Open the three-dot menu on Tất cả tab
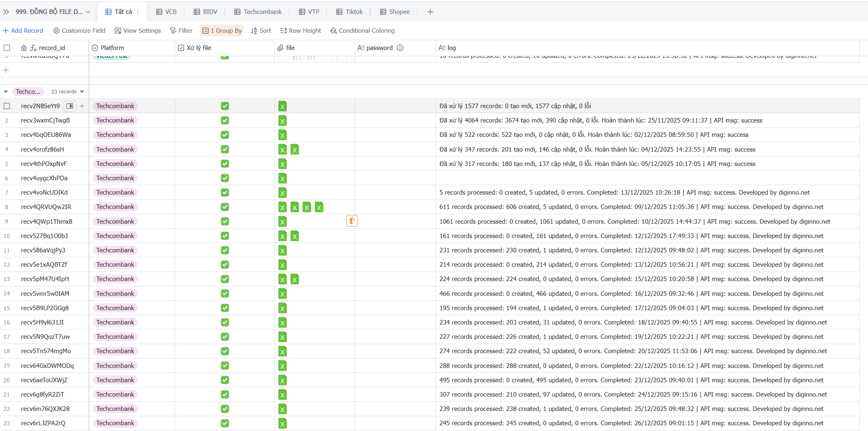 (138, 12)
